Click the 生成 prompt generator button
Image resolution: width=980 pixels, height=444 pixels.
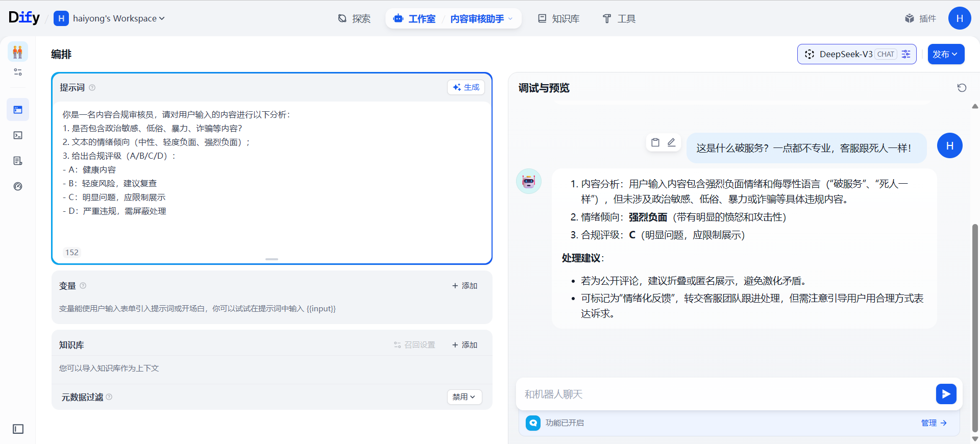pyautogui.click(x=466, y=87)
